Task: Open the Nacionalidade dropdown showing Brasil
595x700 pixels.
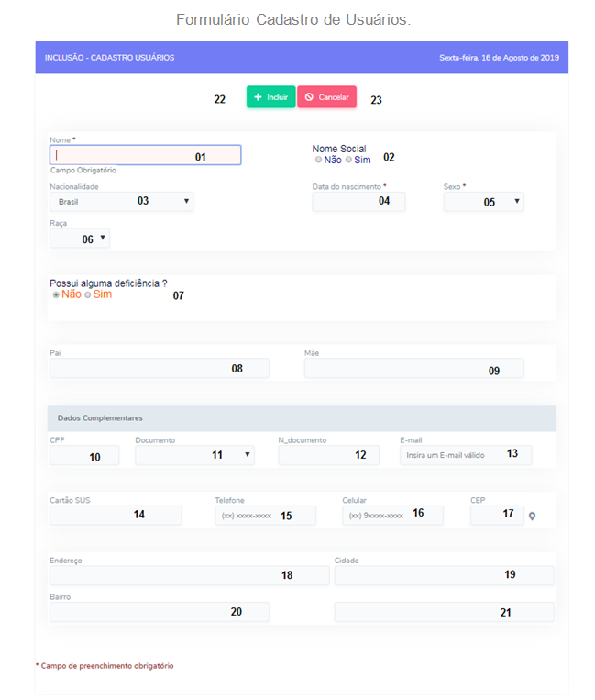Action: [121, 201]
